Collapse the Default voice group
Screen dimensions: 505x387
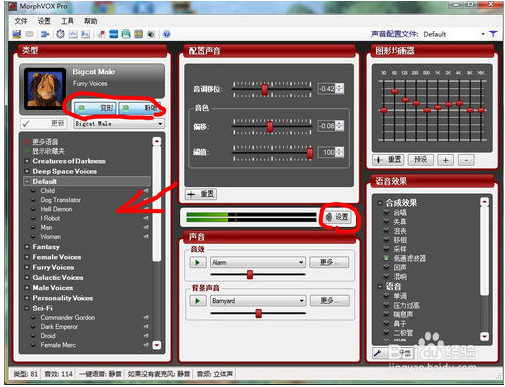click(x=27, y=182)
